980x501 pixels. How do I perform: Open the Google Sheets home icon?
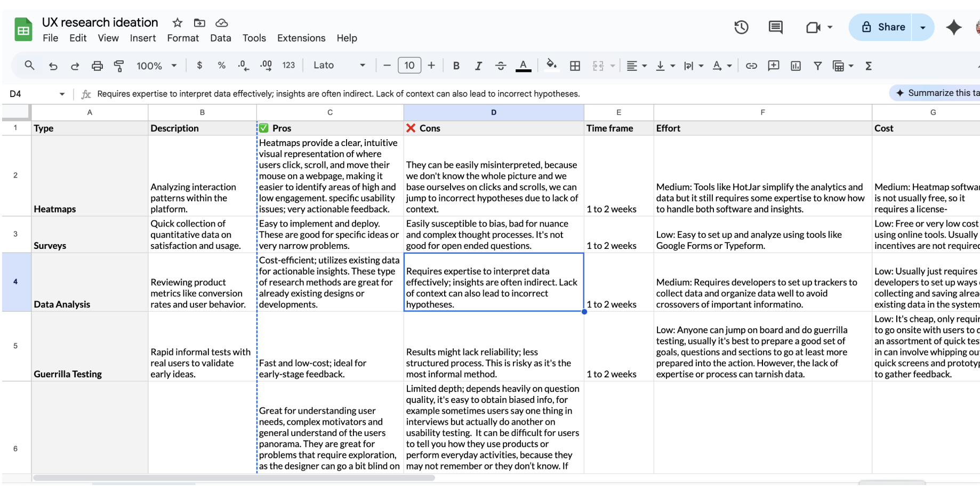click(x=23, y=30)
